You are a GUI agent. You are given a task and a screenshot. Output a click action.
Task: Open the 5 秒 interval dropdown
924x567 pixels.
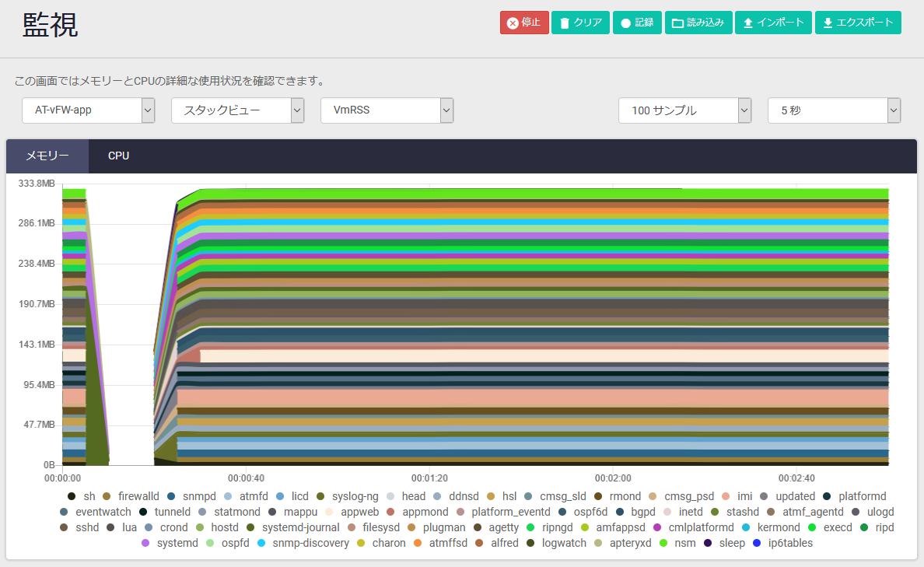[x=834, y=110]
